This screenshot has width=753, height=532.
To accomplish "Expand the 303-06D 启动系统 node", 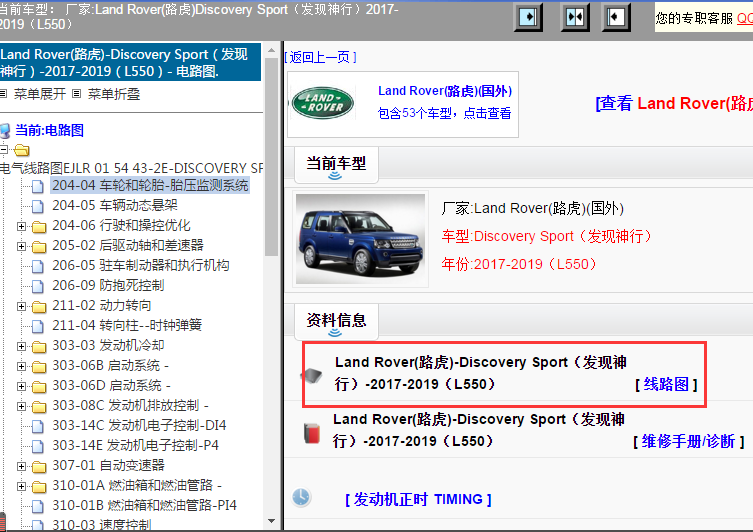I will tap(21, 386).
